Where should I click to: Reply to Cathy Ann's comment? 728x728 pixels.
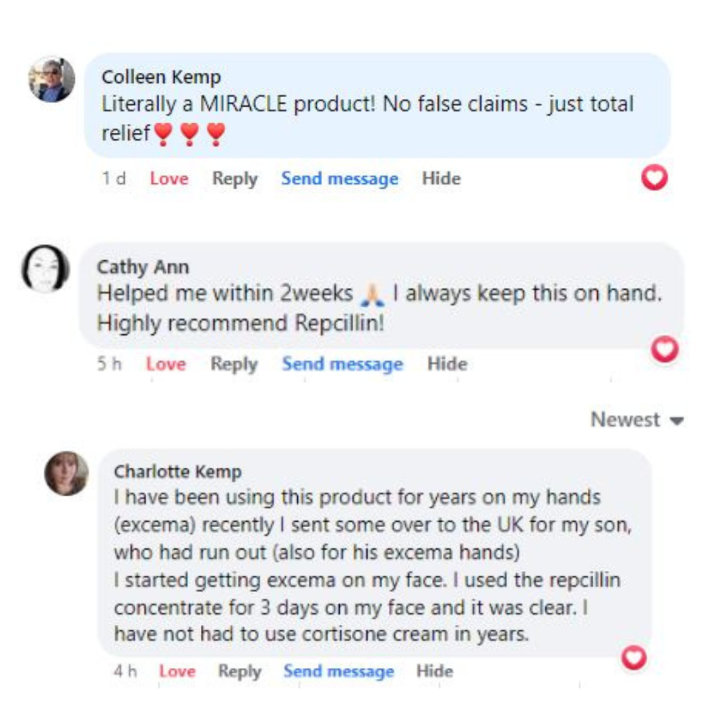(x=234, y=365)
